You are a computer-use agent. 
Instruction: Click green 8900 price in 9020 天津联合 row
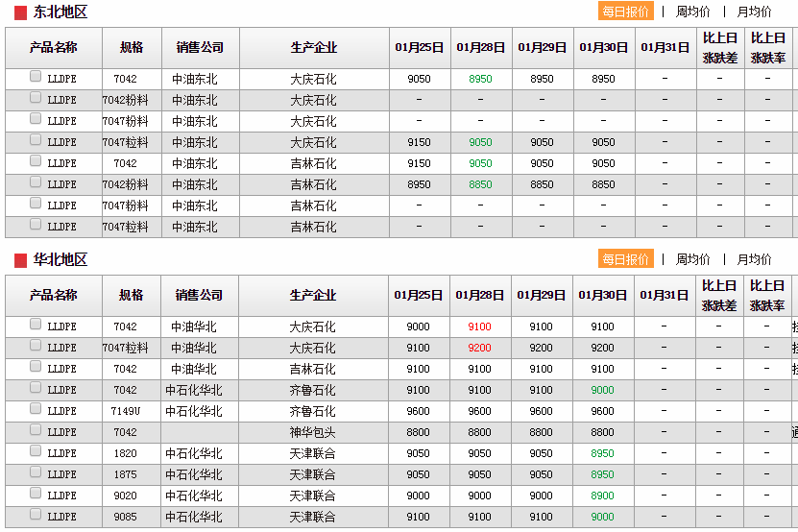(x=602, y=496)
